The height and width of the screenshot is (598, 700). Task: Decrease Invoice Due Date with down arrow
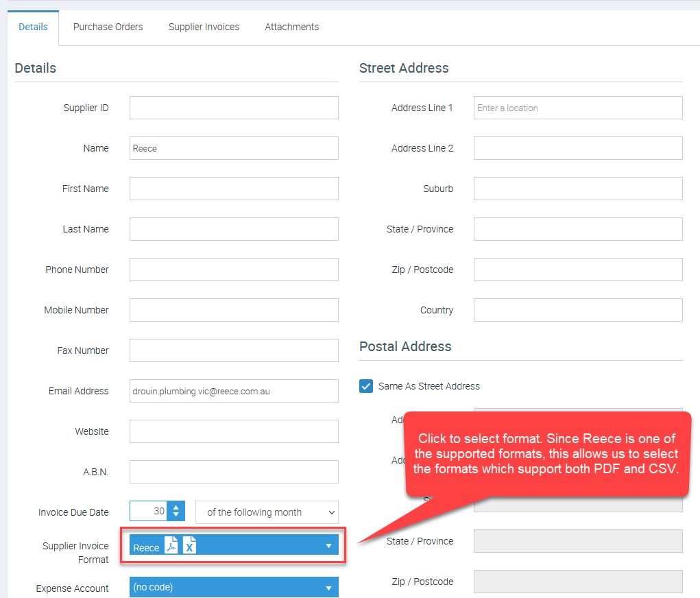click(x=176, y=515)
